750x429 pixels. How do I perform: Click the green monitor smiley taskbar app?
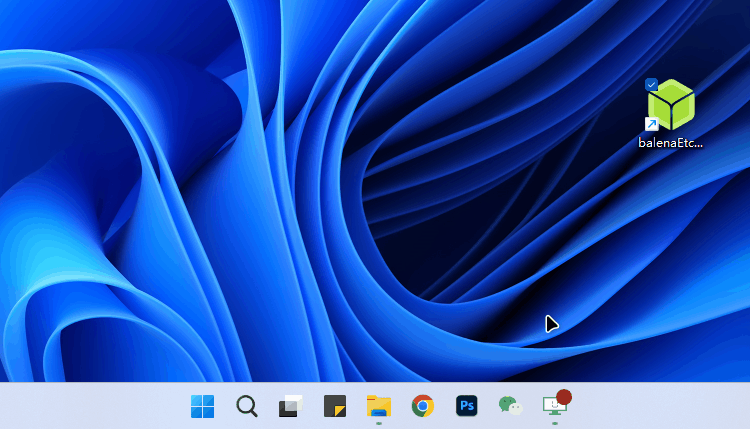(552, 407)
